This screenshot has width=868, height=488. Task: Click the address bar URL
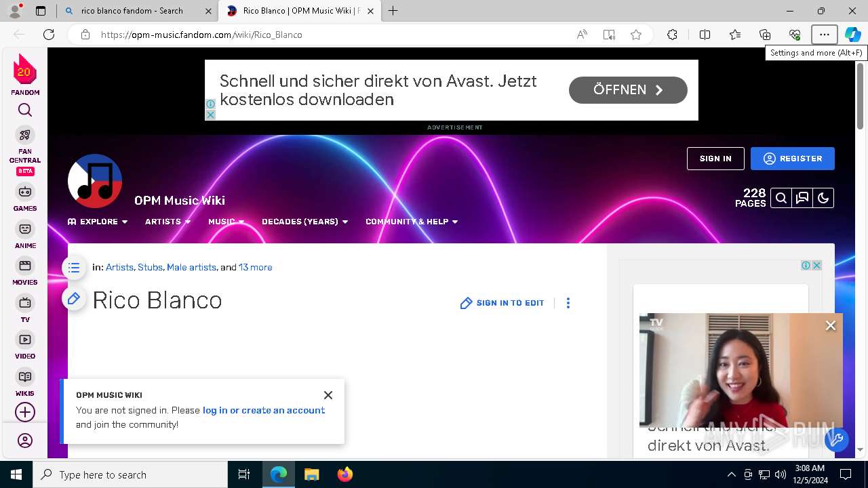201,35
